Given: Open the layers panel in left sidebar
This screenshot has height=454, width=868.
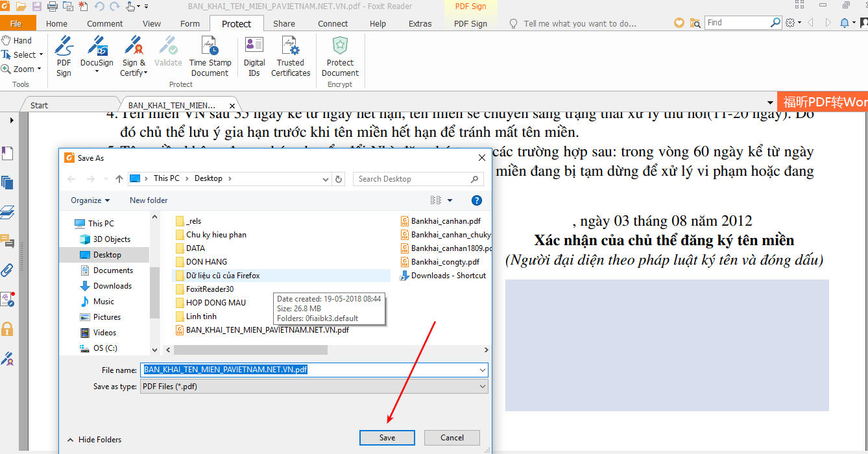Looking at the screenshot, I should (x=7, y=212).
